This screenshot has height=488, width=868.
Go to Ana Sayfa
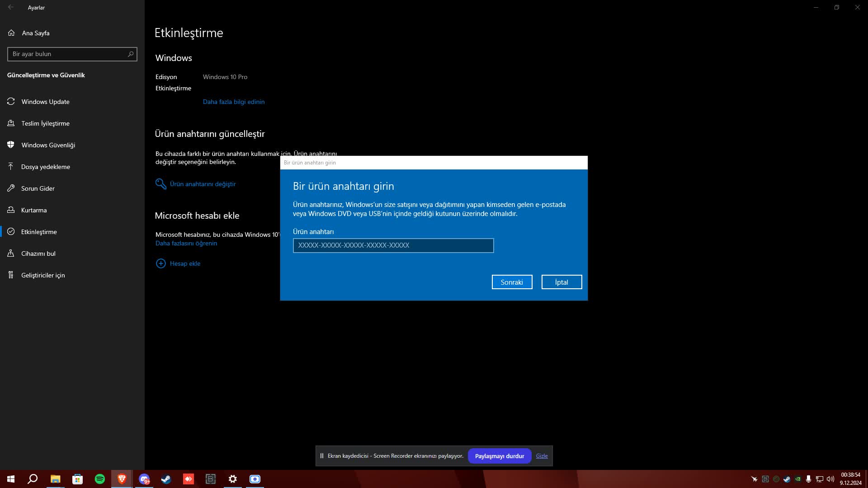click(x=35, y=33)
